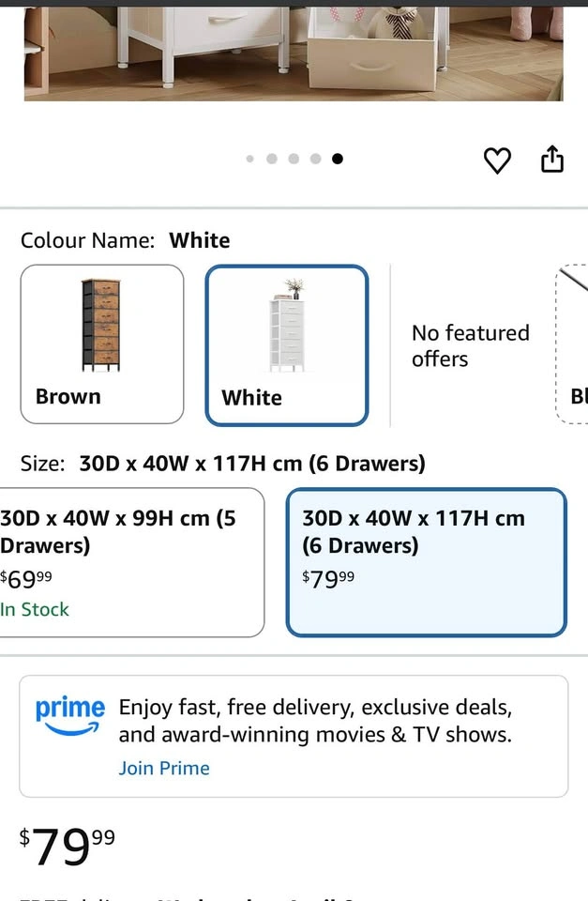
Task: Tap the Prime free delivery banner text
Action: tap(315, 721)
